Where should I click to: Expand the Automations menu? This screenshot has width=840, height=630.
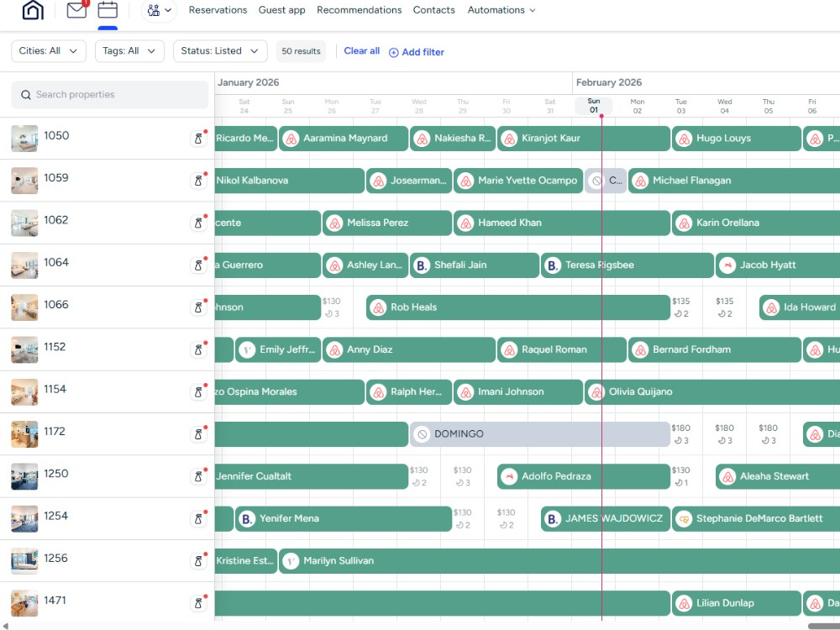pyautogui.click(x=501, y=10)
